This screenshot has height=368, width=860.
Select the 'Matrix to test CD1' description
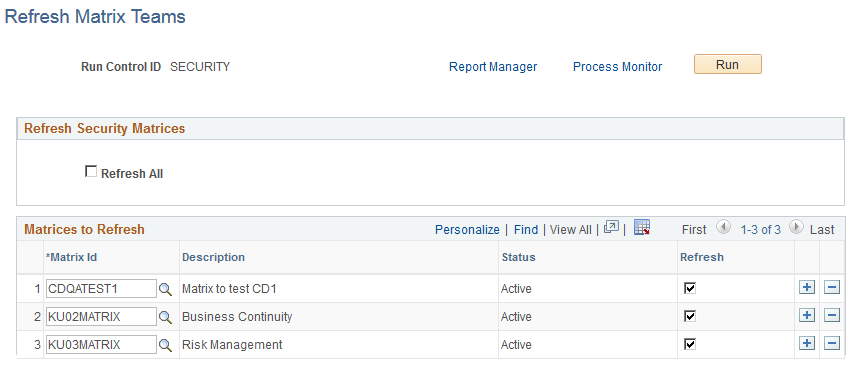point(229,289)
